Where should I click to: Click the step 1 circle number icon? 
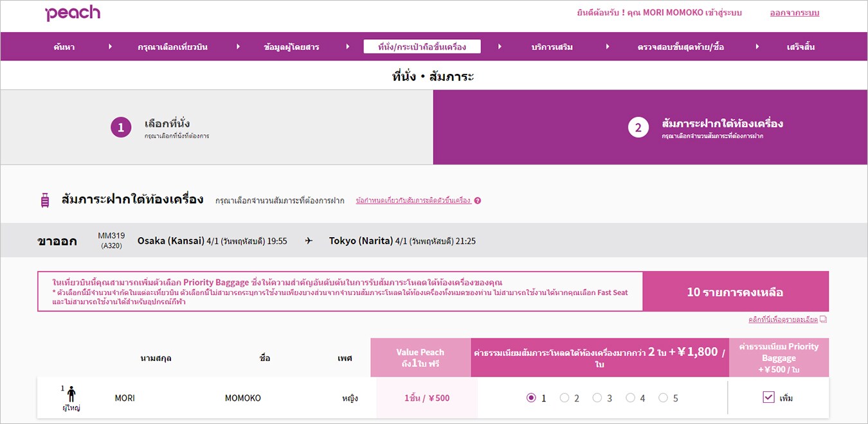click(x=121, y=128)
